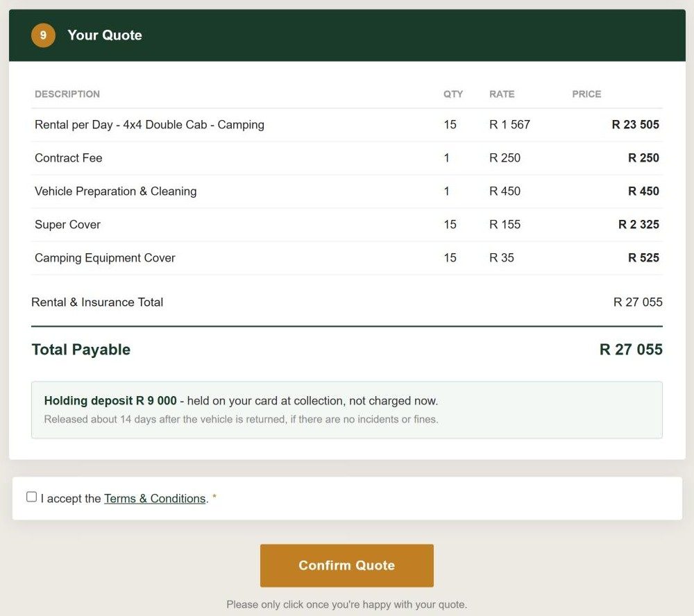
Task: Click the 'Total Payable' label
Action: pyautogui.click(x=81, y=350)
